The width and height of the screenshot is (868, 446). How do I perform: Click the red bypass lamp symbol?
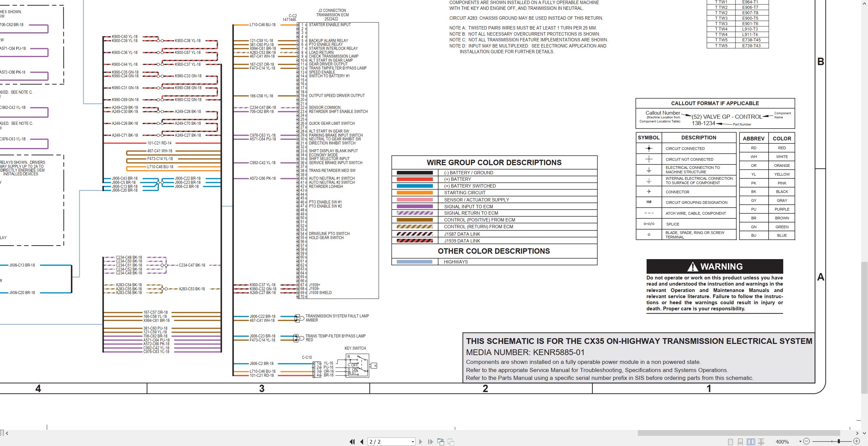coord(298,338)
